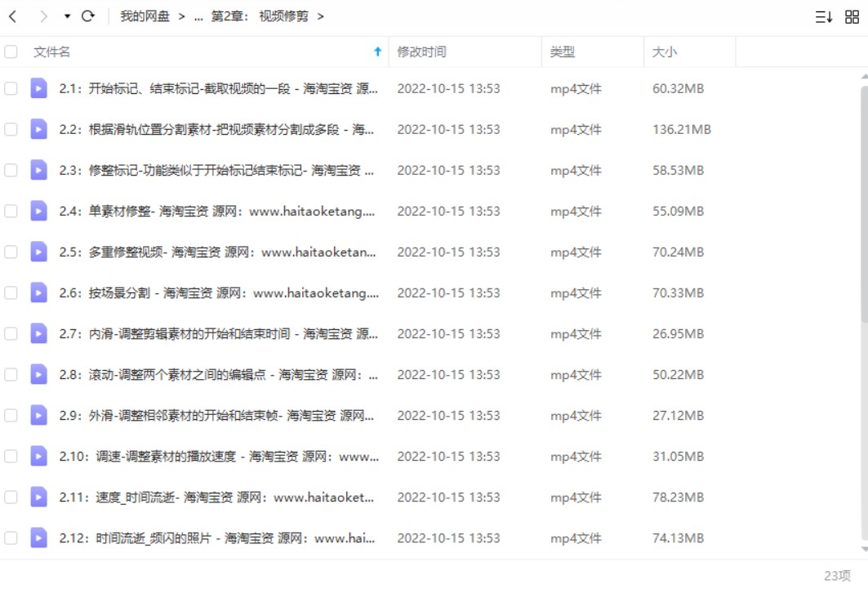868x589 pixels.
Task: Go forward with the right arrow
Action: click(x=43, y=16)
